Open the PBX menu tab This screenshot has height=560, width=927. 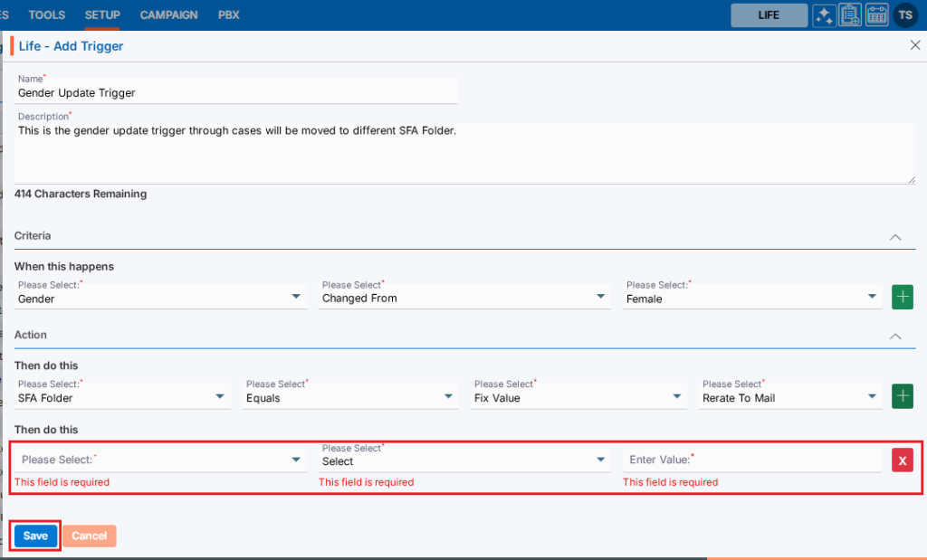(229, 15)
